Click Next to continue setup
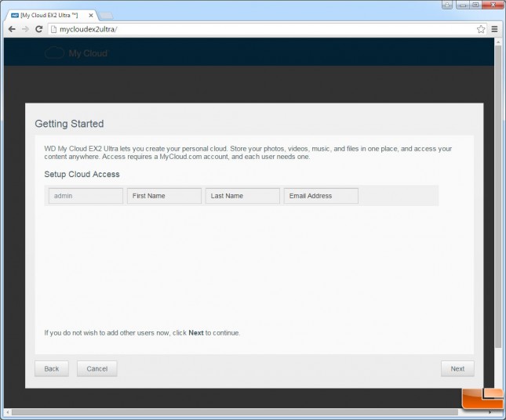This screenshot has width=506, height=420. point(457,368)
